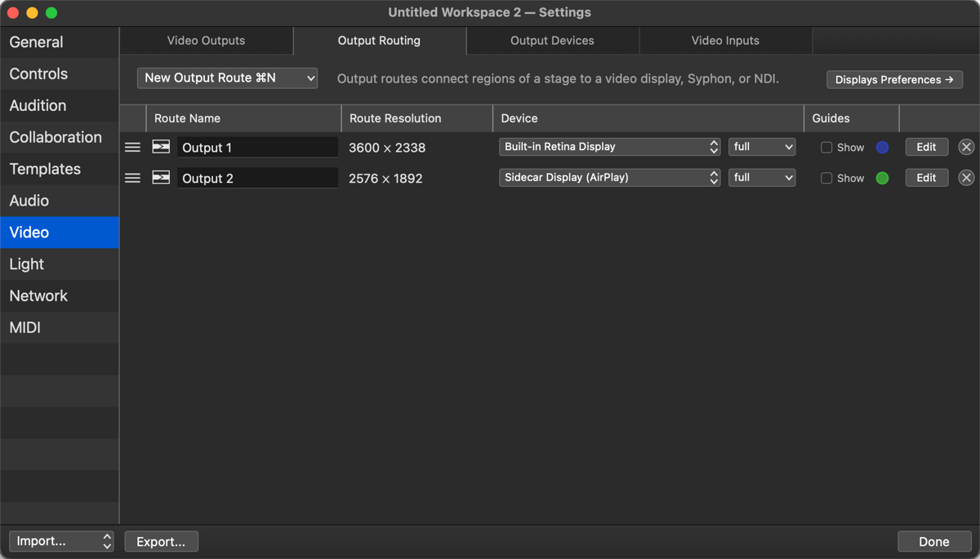Open the Import... popup menu
980x559 pixels.
pos(61,541)
